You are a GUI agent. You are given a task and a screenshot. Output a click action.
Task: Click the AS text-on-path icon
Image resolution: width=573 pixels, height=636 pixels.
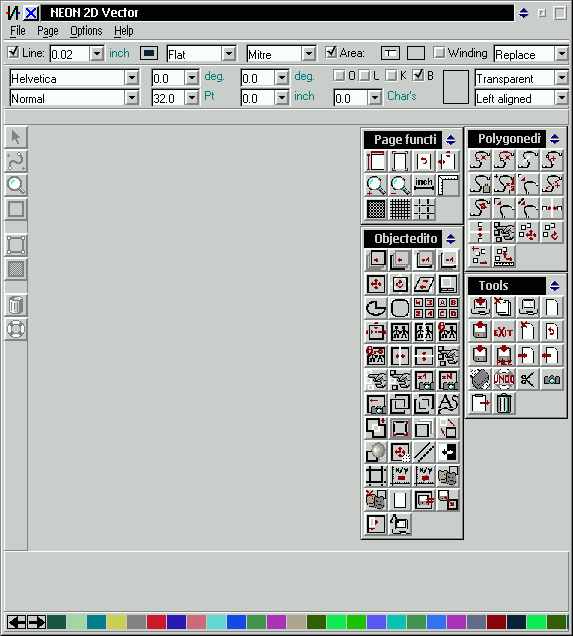coord(448,404)
